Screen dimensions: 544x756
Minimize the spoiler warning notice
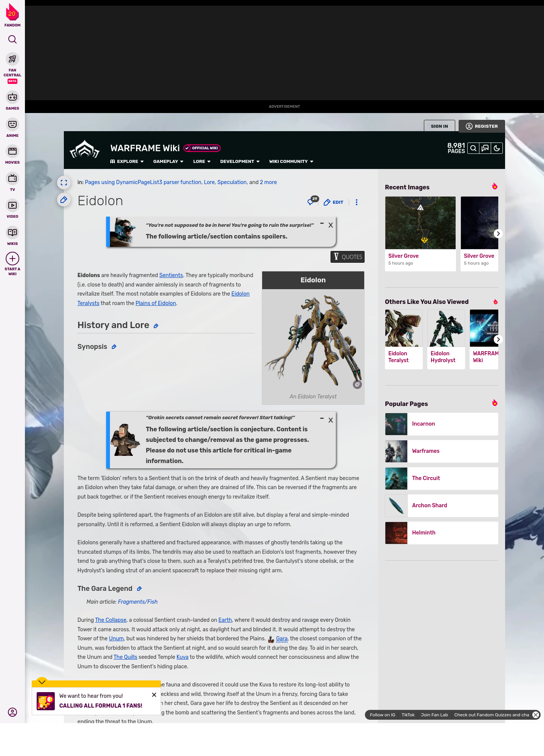pos(322,223)
